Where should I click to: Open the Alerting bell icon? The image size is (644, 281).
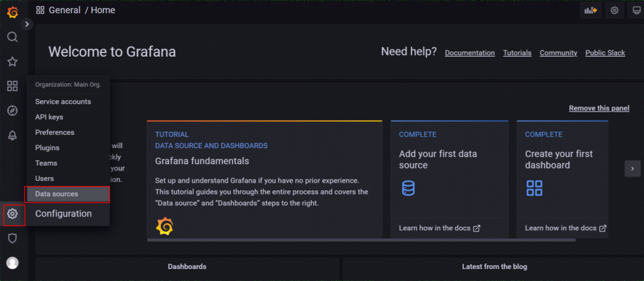[13, 135]
